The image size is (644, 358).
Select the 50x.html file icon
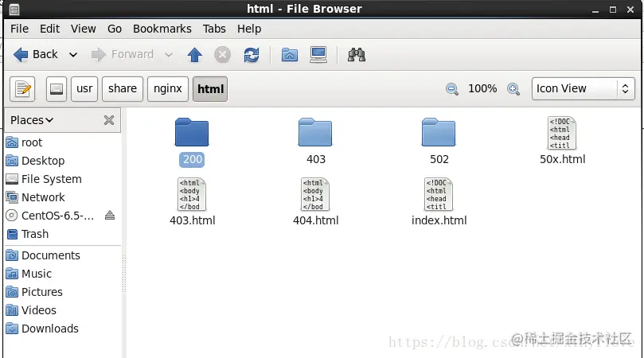click(561, 133)
